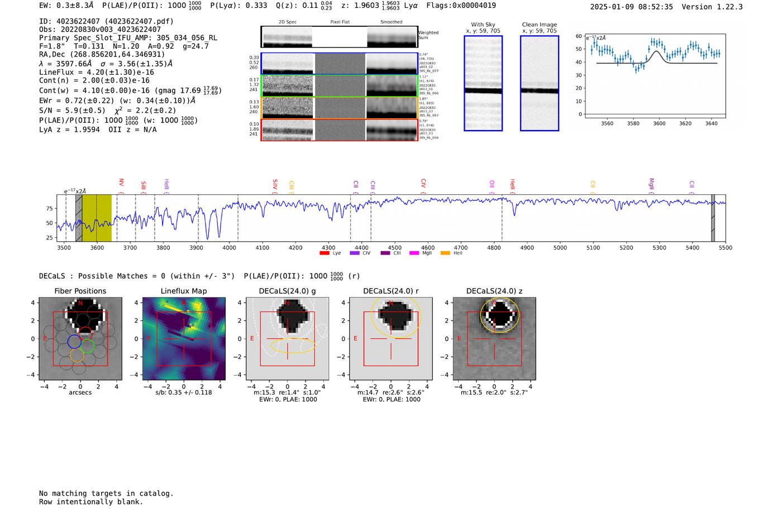The width and height of the screenshot is (782, 532).
Task: Select the Fiber Positions panel image
Action: click(x=80, y=339)
